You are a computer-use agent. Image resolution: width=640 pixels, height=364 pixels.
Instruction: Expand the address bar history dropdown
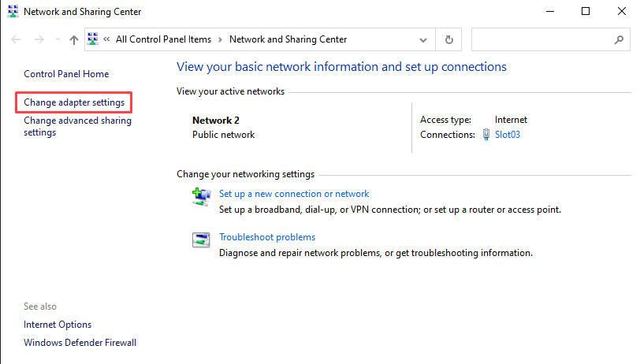[x=425, y=39]
